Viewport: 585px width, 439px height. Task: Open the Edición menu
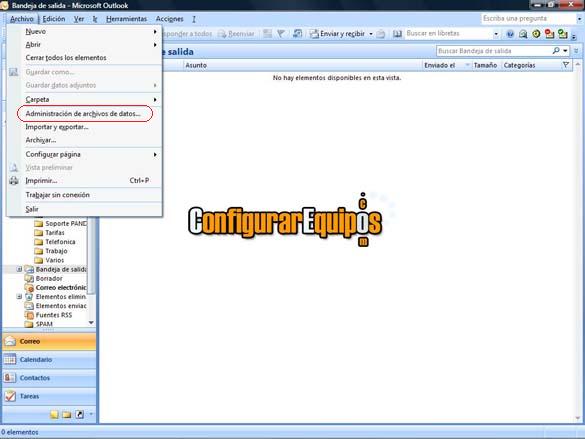pos(54,19)
